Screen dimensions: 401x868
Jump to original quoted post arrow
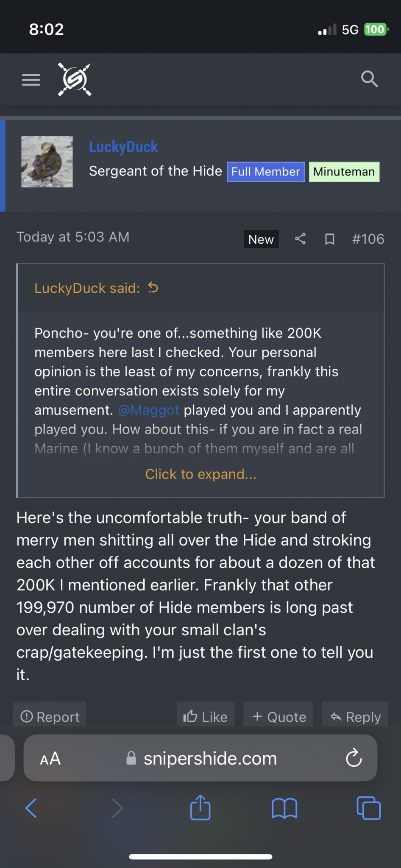tap(153, 288)
